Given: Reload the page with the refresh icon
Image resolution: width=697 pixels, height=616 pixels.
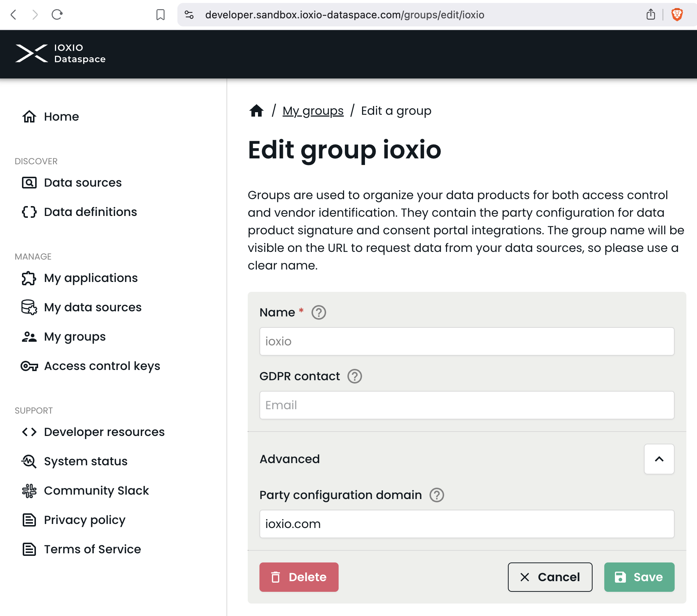Looking at the screenshot, I should (x=57, y=15).
